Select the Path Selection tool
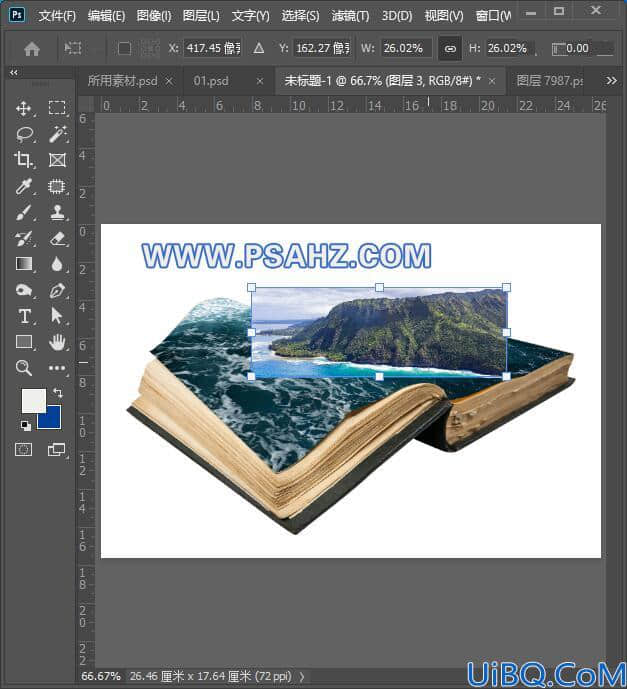Viewport: 627px width, 689px height. click(57, 316)
